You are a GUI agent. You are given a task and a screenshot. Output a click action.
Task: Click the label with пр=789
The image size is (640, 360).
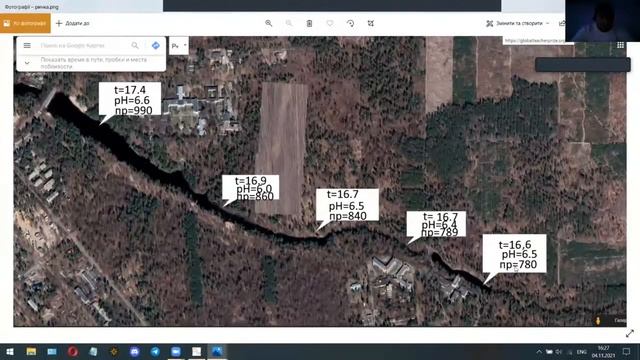pos(436,224)
